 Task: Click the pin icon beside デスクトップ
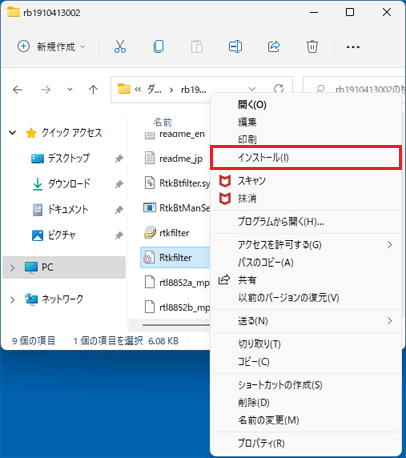[x=119, y=159]
